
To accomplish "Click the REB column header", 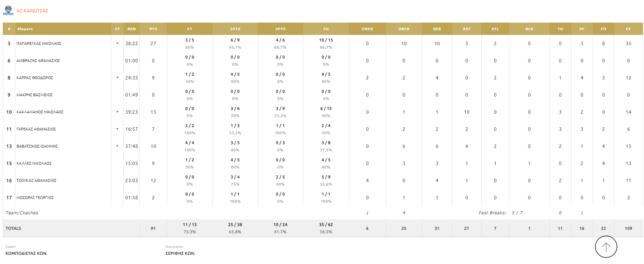I will click(437, 29).
